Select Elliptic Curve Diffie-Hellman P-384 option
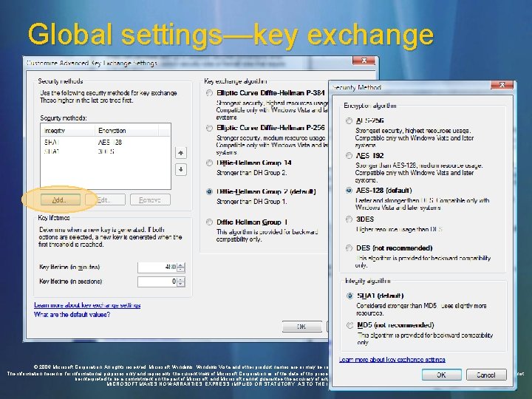Viewport: 532px width, 399px height. 209,93
